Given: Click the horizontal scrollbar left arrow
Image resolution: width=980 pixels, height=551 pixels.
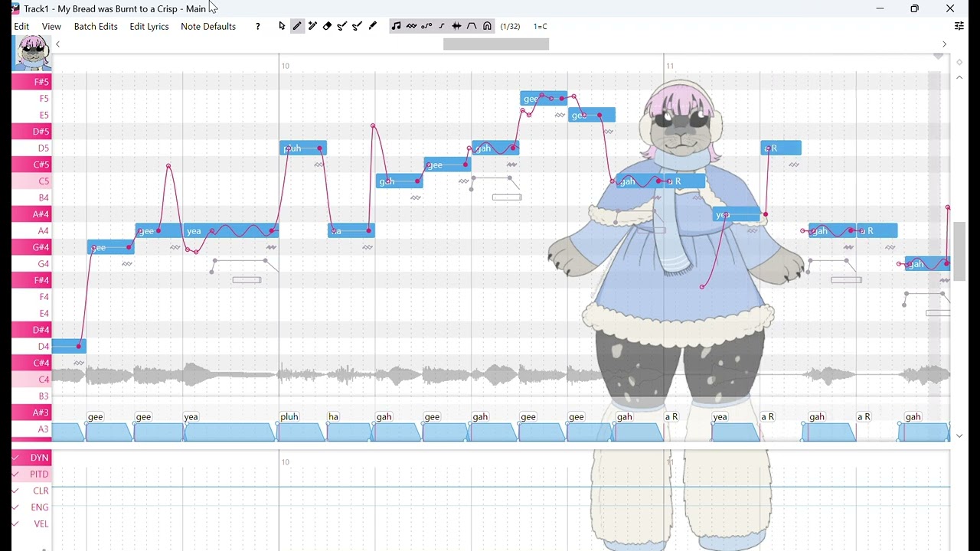Looking at the screenshot, I should point(58,44).
